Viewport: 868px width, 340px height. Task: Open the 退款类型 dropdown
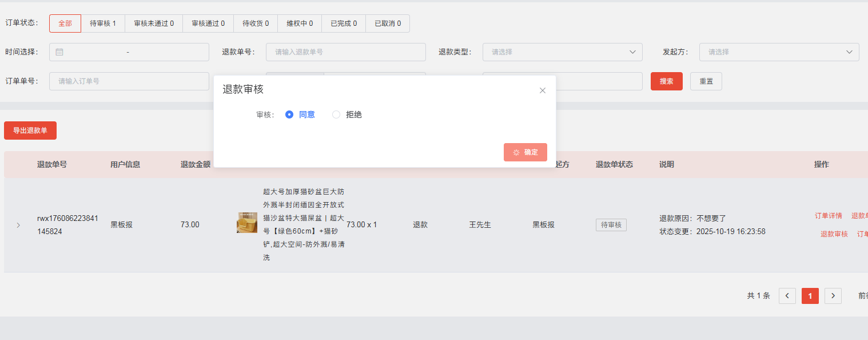pos(562,52)
